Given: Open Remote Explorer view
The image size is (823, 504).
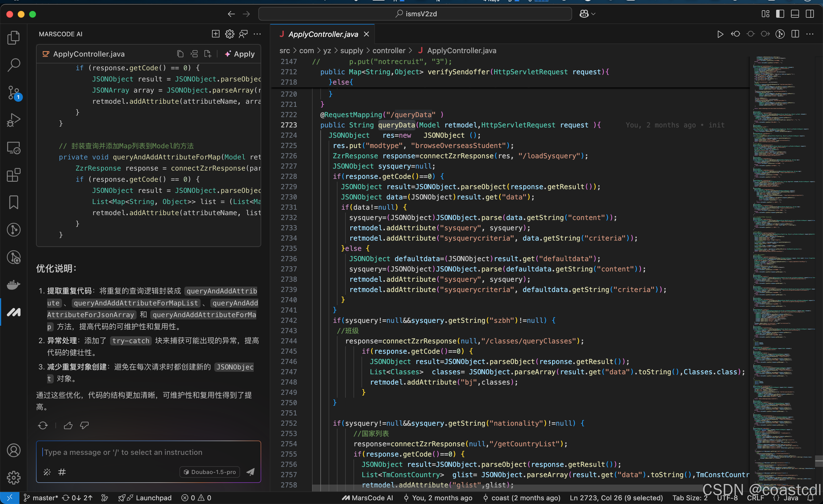Looking at the screenshot, I should click(x=13, y=148).
